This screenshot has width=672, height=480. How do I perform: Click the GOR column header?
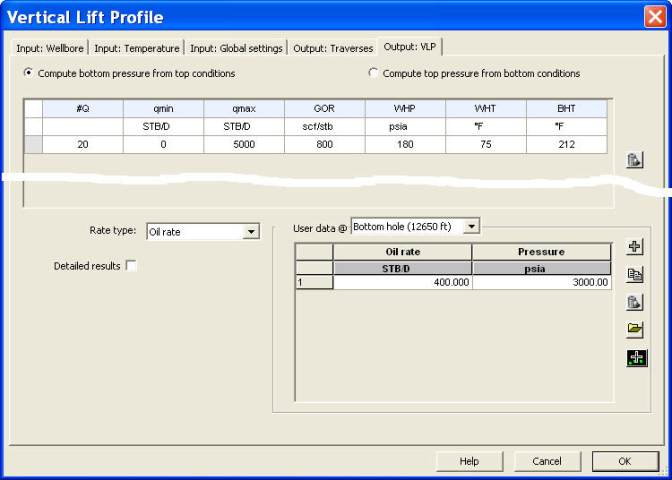(x=324, y=109)
